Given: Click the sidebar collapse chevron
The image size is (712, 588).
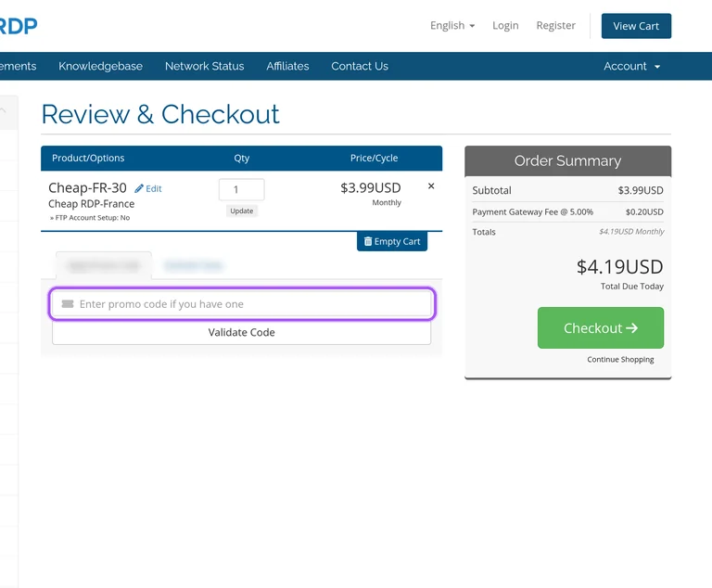Looking at the screenshot, I should tap(3, 111).
